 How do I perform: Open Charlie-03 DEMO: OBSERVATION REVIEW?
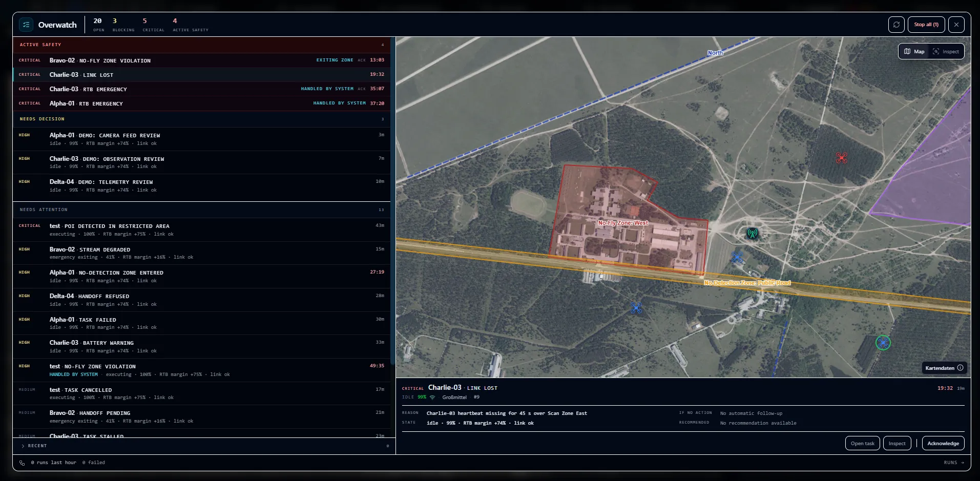tap(201, 162)
